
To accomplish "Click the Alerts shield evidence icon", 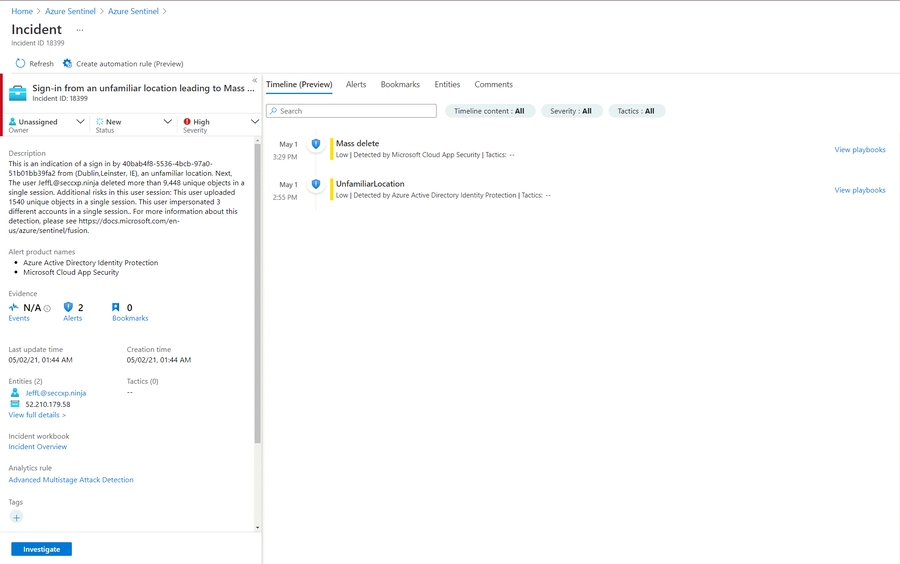I will point(68,307).
